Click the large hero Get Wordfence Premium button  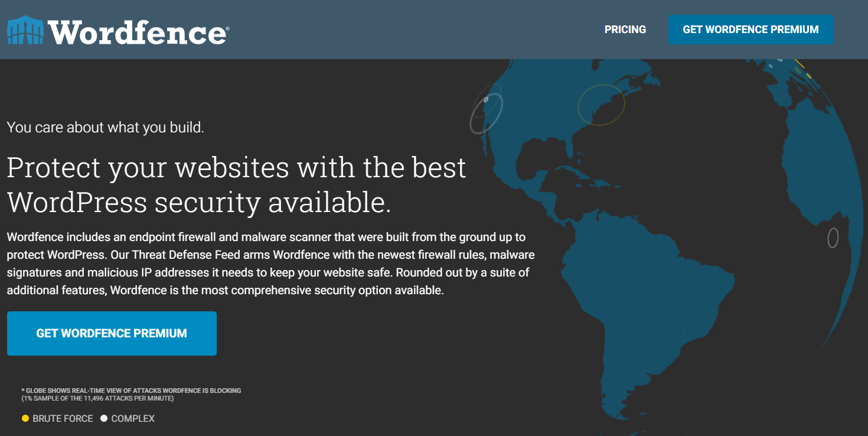click(x=112, y=333)
